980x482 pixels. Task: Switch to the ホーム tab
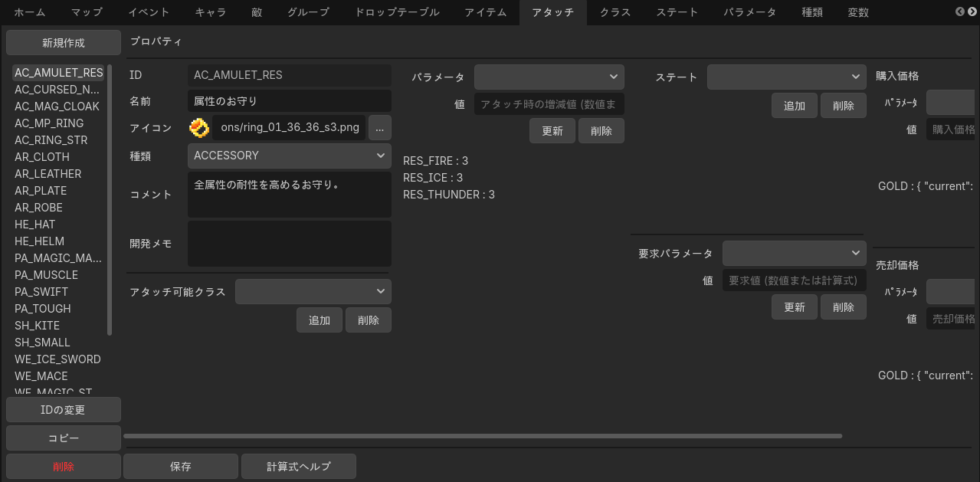[x=30, y=12]
